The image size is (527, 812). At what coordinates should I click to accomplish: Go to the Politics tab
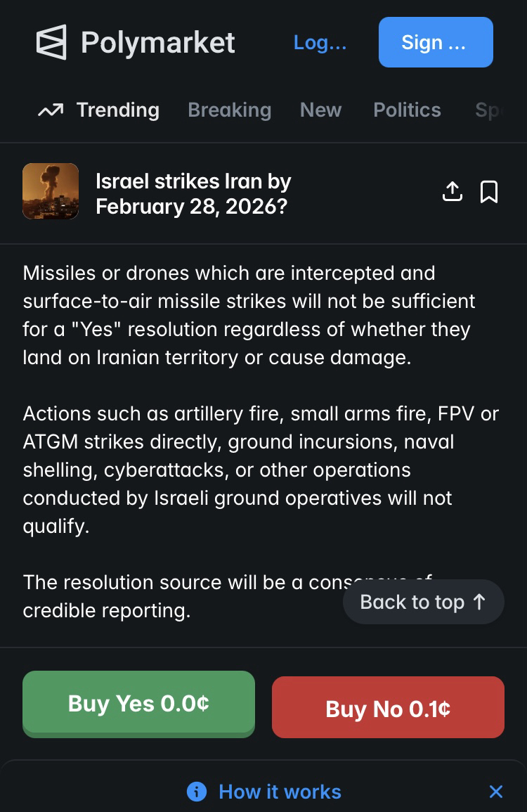tap(407, 110)
